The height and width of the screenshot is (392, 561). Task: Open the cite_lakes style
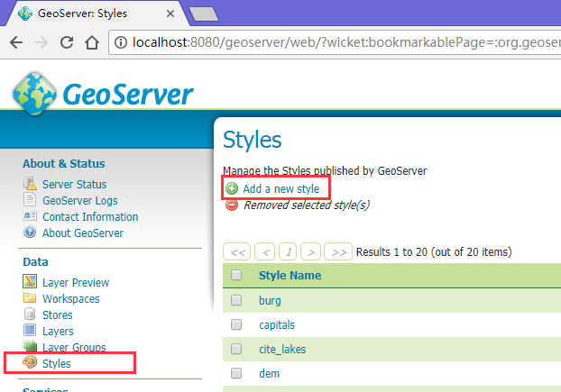point(282,349)
